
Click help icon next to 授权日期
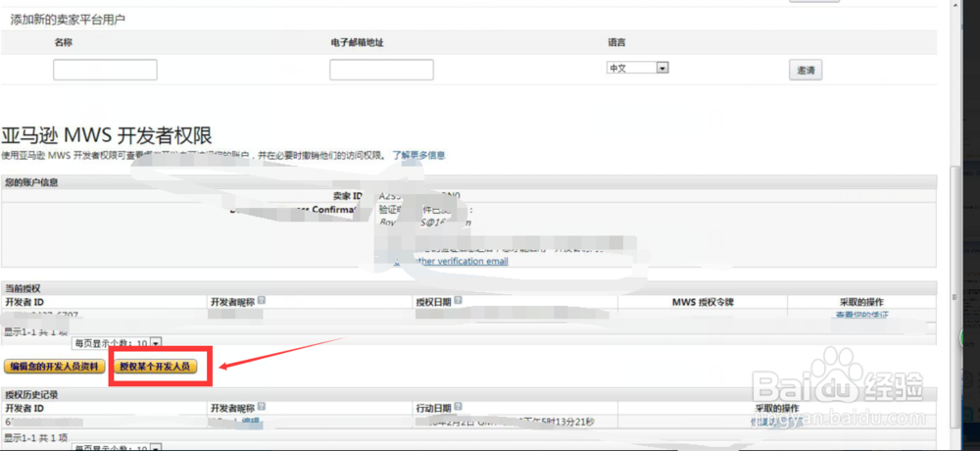point(459,300)
